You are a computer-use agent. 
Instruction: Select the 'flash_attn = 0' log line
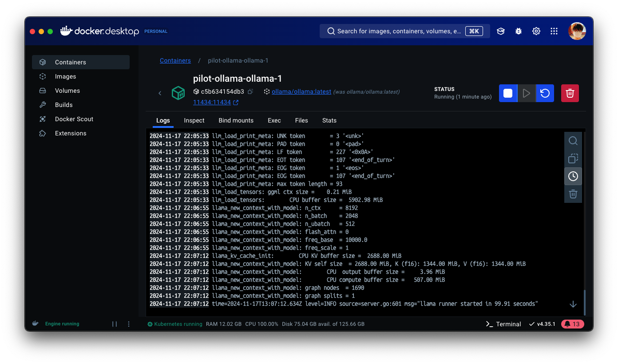click(250, 232)
